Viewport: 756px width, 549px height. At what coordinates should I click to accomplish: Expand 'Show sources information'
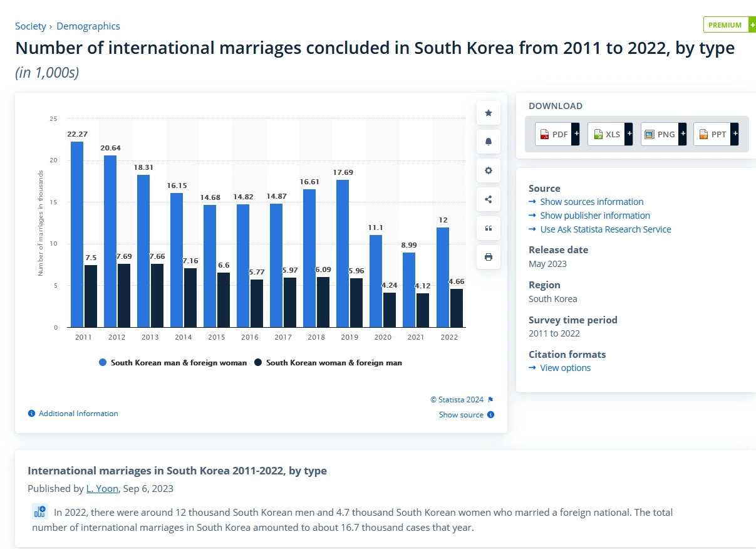(591, 202)
